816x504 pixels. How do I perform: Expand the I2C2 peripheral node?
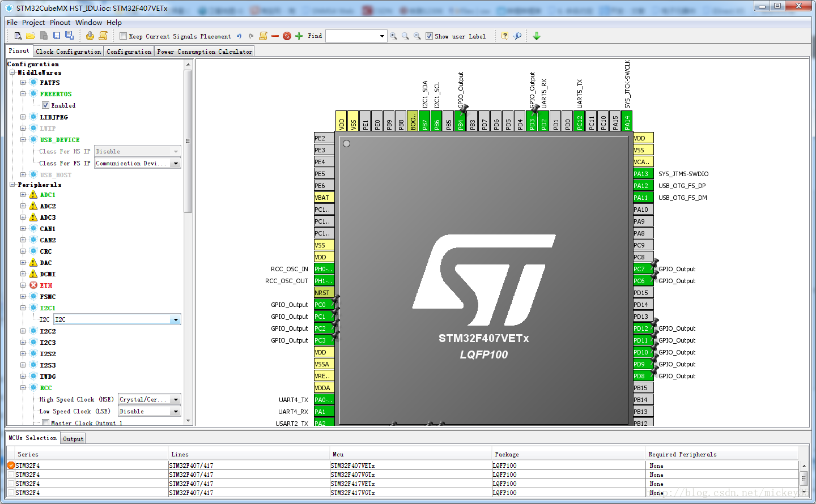coord(23,331)
